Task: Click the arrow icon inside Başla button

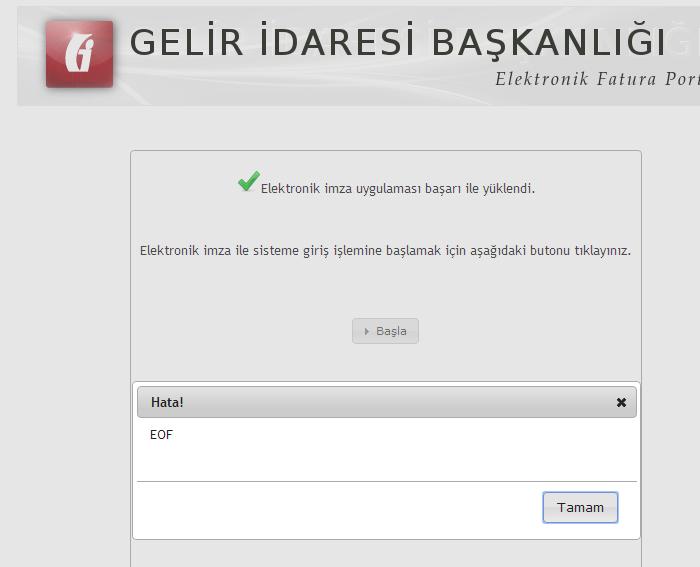Action: [367, 331]
